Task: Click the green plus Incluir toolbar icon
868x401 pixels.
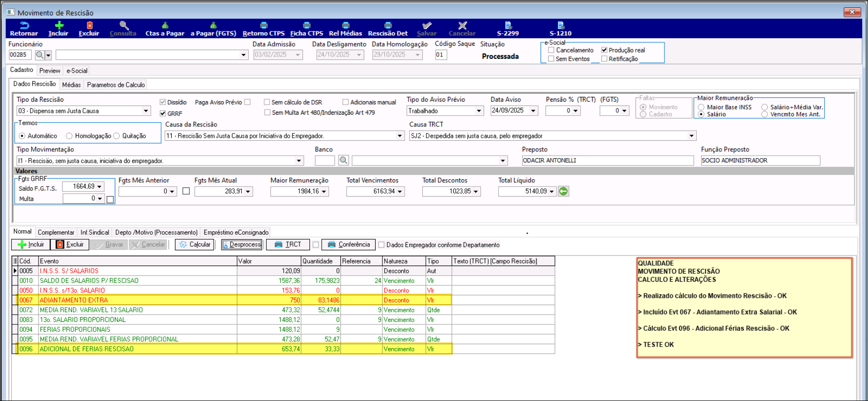Action: point(58,26)
